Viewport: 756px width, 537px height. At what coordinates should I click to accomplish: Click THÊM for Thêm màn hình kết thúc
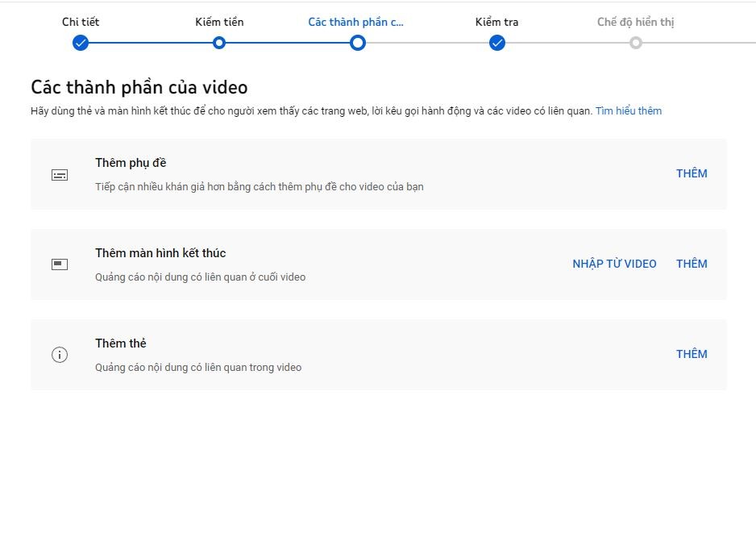[x=692, y=264]
